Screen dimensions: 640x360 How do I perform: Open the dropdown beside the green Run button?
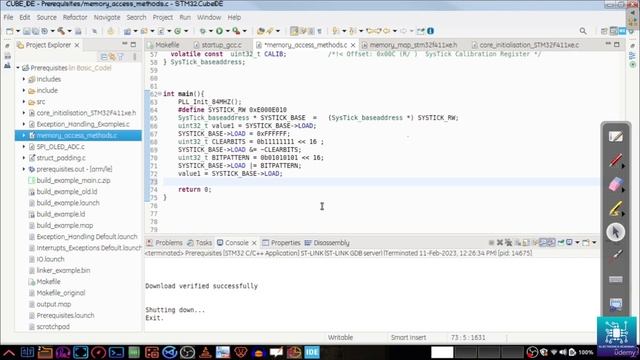[x=227, y=31]
